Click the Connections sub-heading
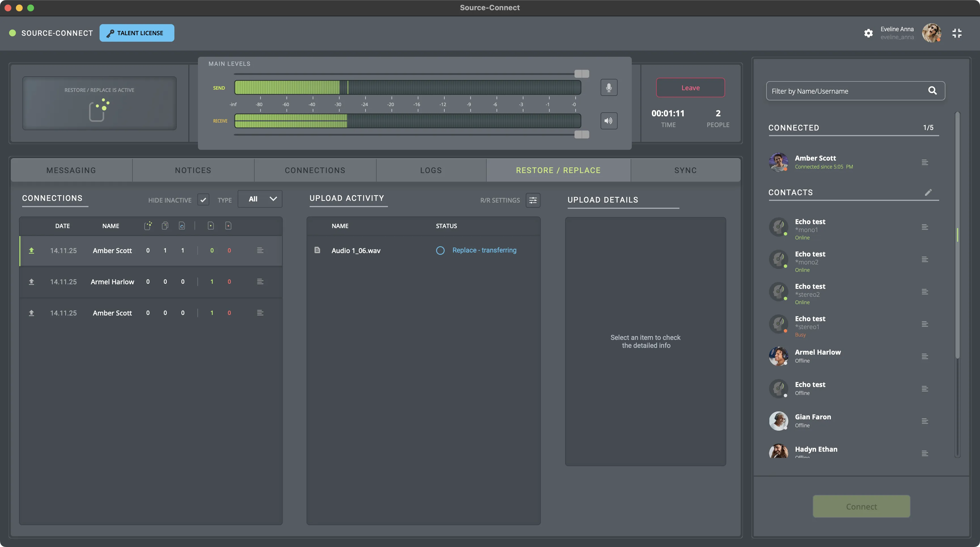The image size is (980, 547). [52, 198]
